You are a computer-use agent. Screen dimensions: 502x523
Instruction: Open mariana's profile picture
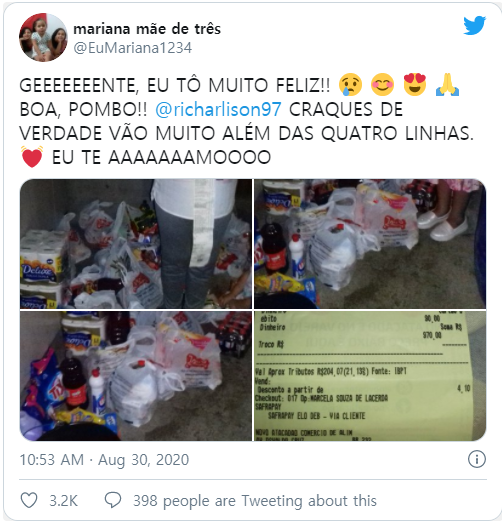click(x=43, y=37)
